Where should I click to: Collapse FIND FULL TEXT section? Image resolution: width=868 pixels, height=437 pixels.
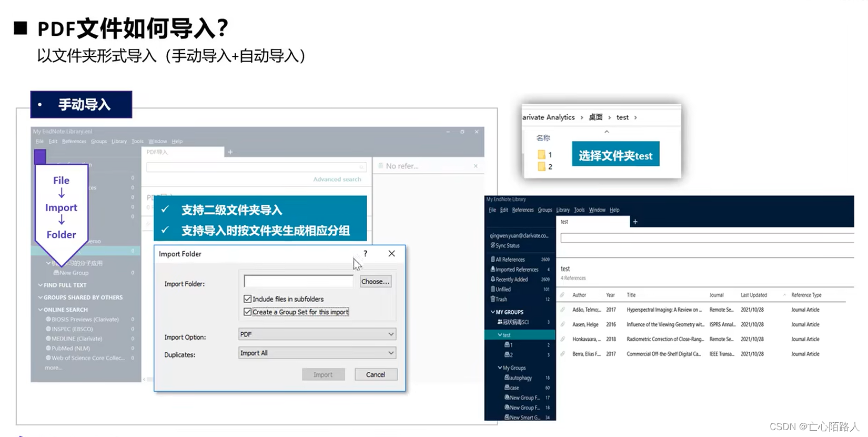coord(41,285)
